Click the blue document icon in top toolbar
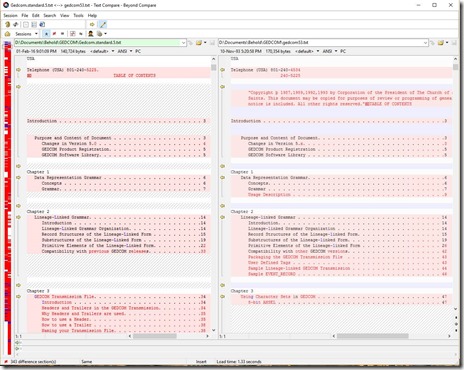The height and width of the screenshot is (370, 464). tap(42, 24)
